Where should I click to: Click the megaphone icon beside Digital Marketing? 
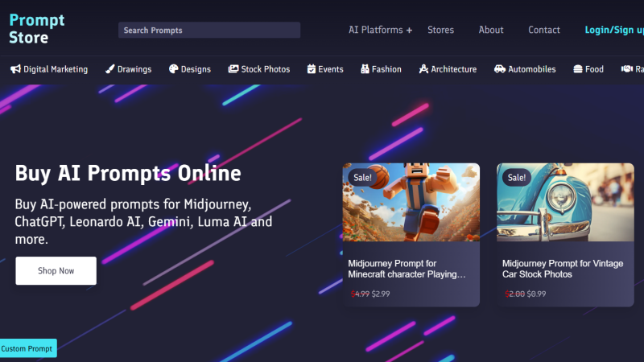[15, 69]
